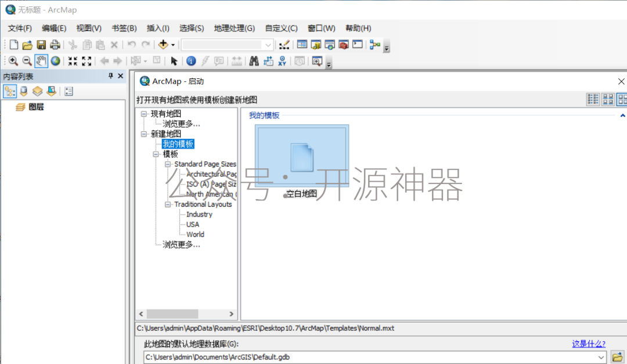
Task: Open the Find binoculars tool
Action: [254, 61]
